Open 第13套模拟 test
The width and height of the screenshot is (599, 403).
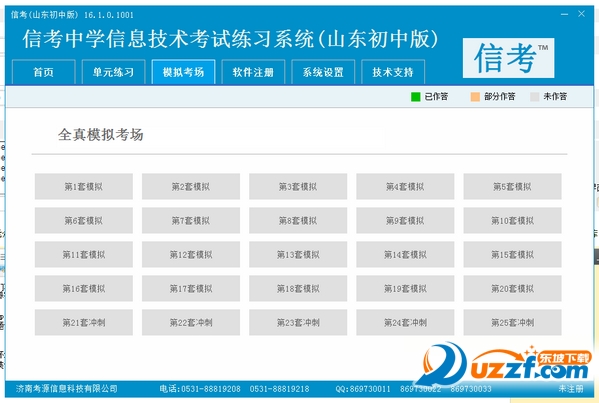298,254
